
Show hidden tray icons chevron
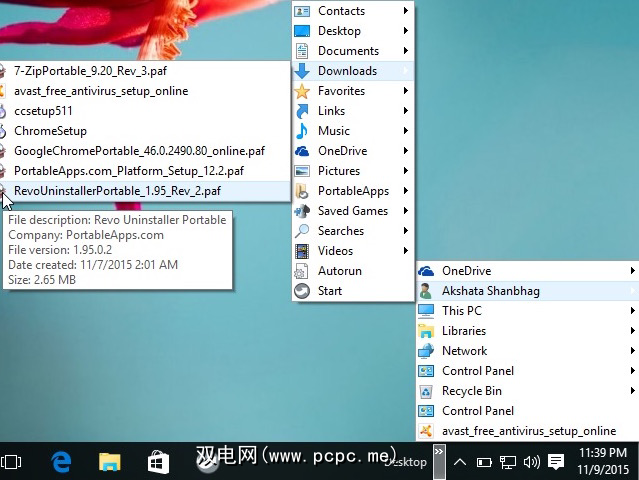tap(460, 462)
